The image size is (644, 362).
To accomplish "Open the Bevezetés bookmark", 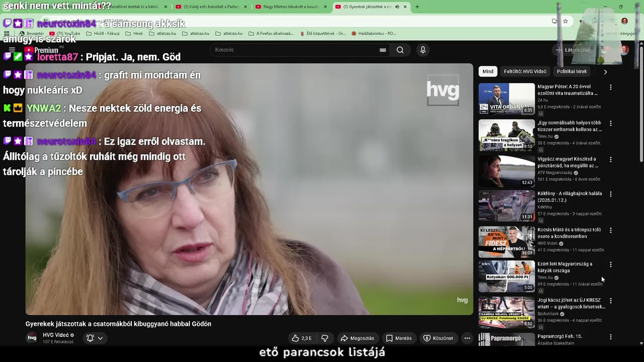I will tap(31, 34).
